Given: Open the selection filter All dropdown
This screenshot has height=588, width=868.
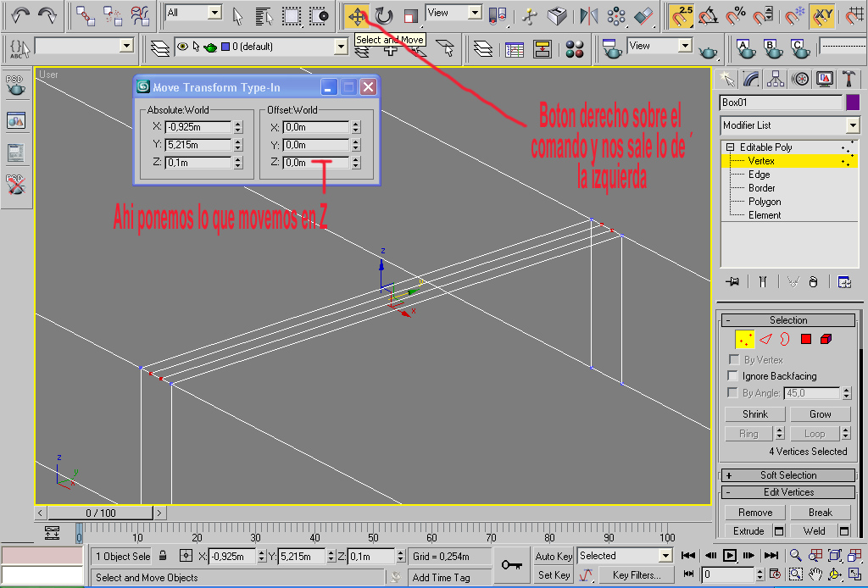Looking at the screenshot, I should click(214, 13).
